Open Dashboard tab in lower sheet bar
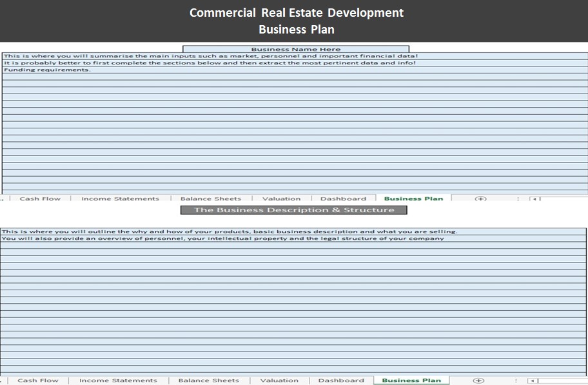 tap(341, 380)
